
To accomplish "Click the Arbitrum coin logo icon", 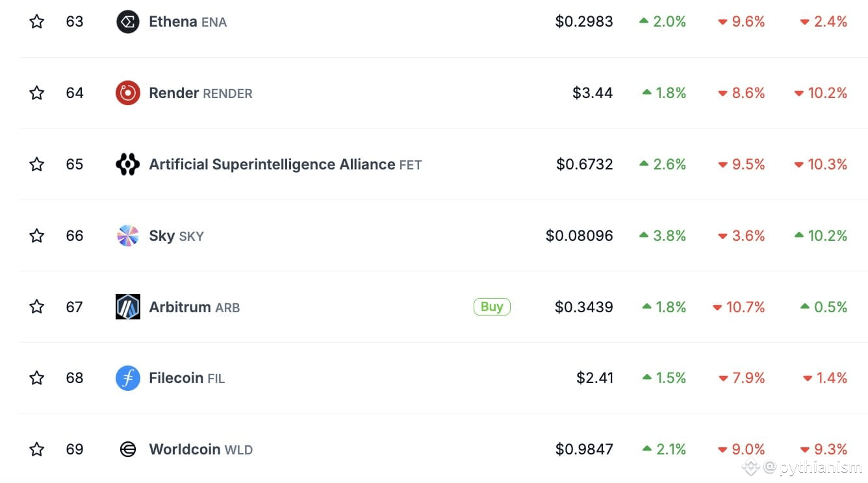I will click(128, 307).
